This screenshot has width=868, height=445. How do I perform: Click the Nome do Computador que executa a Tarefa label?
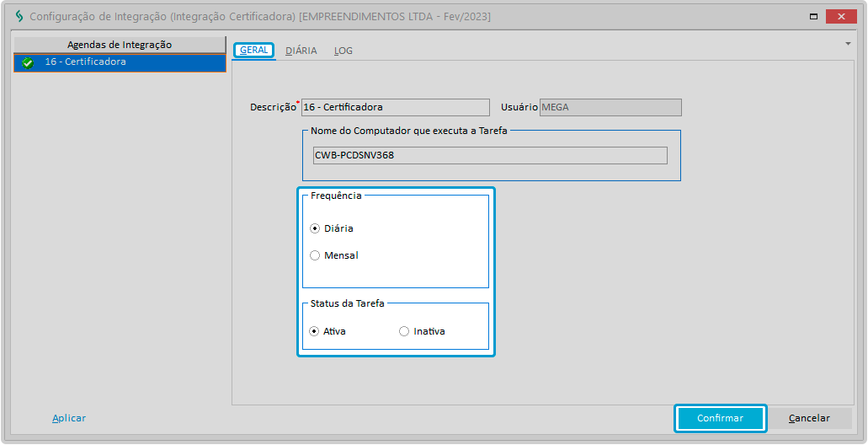coord(409,131)
